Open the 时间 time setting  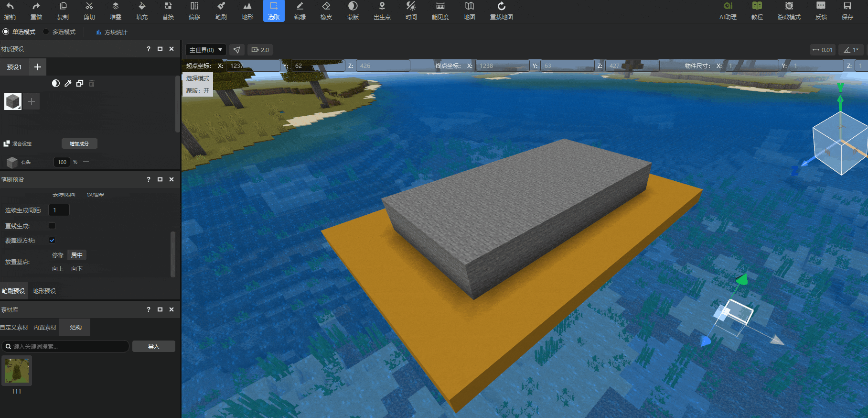pyautogui.click(x=411, y=11)
